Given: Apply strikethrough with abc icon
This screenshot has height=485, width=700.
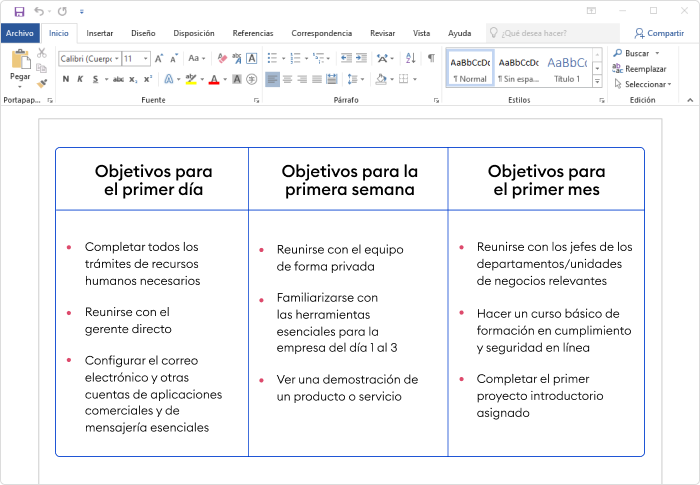Looking at the screenshot, I should pyautogui.click(x=118, y=79).
